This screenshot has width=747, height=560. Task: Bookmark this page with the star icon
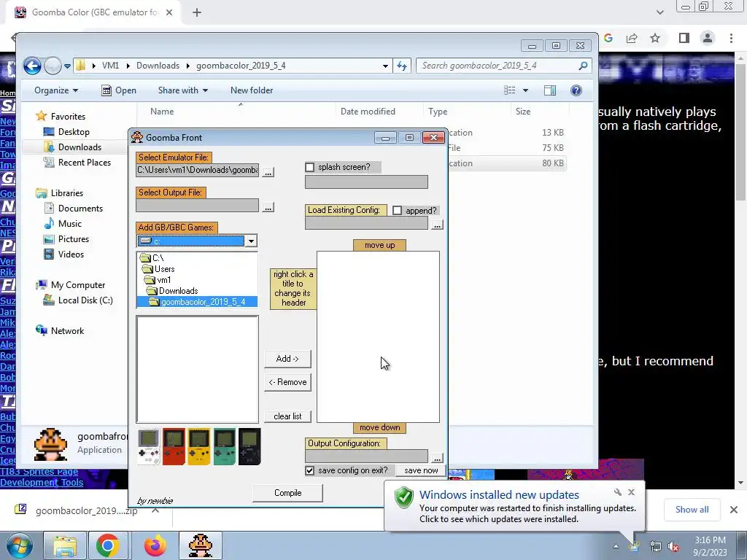[x=655, y=38]
